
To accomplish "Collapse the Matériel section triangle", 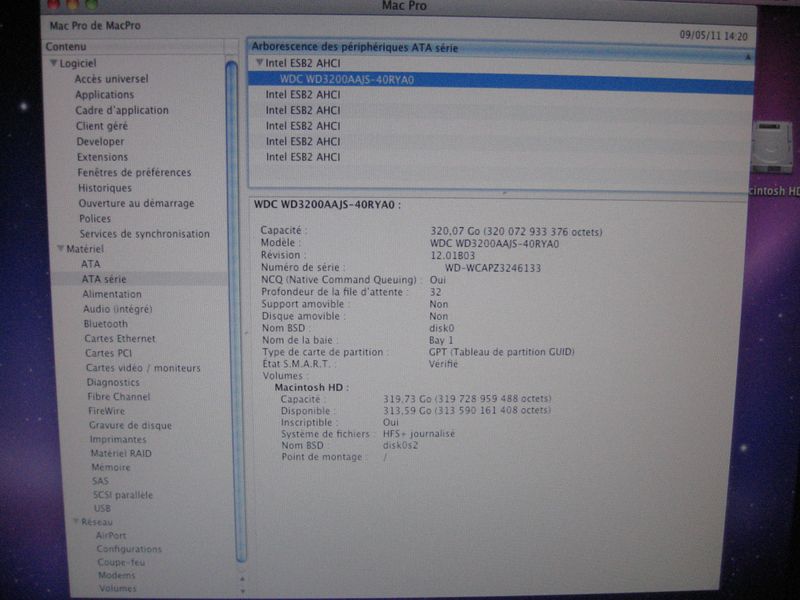I will click(60, 248).
